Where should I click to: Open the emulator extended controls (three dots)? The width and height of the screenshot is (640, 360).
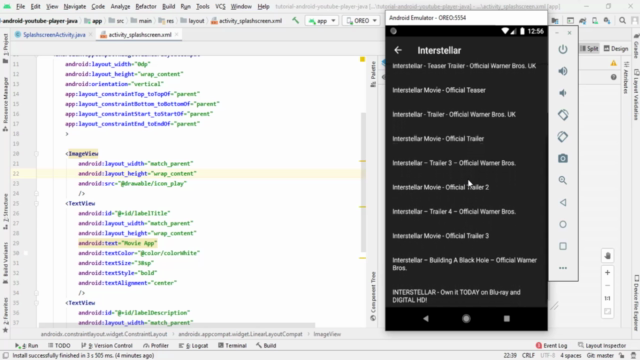tap(563, 268)
